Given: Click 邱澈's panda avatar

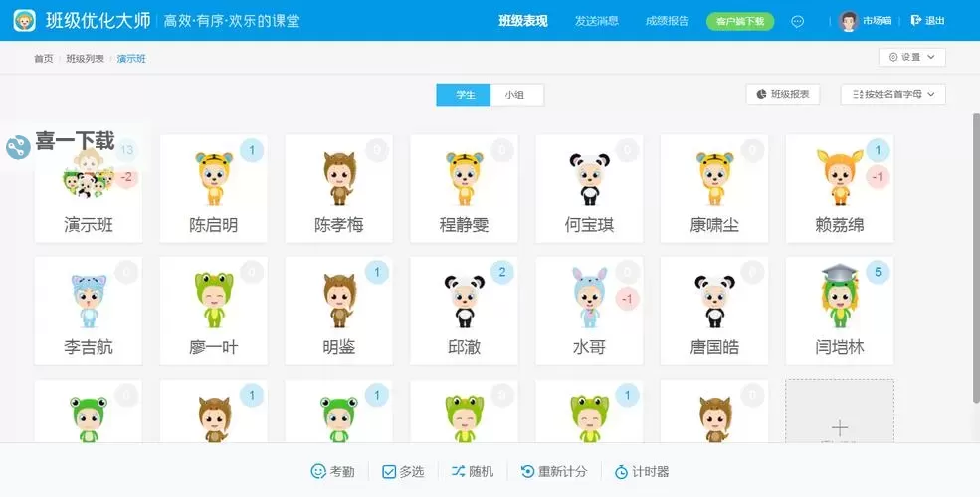Looking at the screenshot, I should coord(465,301).
